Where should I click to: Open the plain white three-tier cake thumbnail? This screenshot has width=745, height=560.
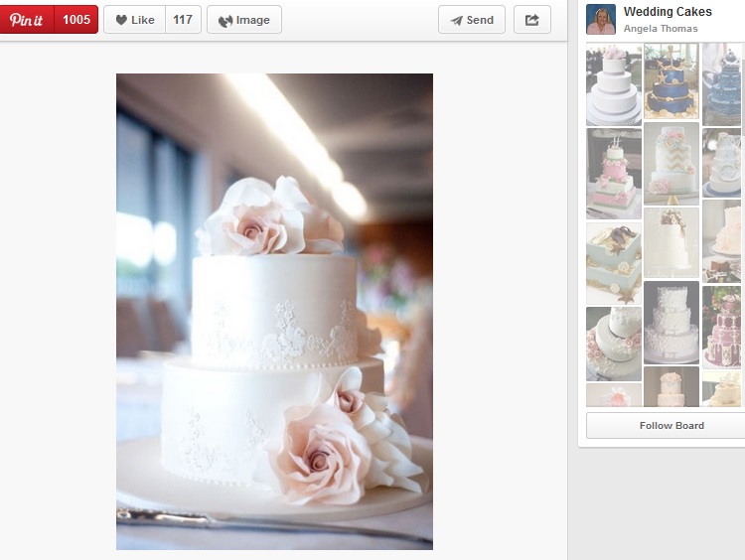point(614,84)
